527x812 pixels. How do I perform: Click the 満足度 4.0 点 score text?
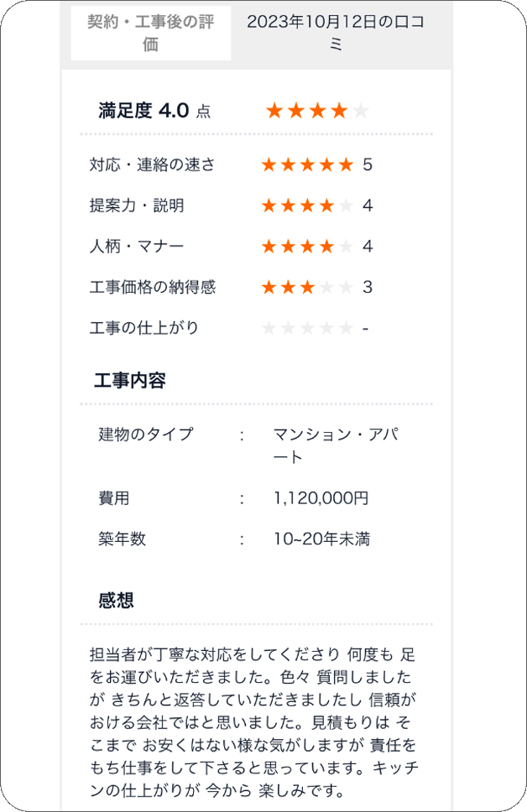click(x=154, y=111)
